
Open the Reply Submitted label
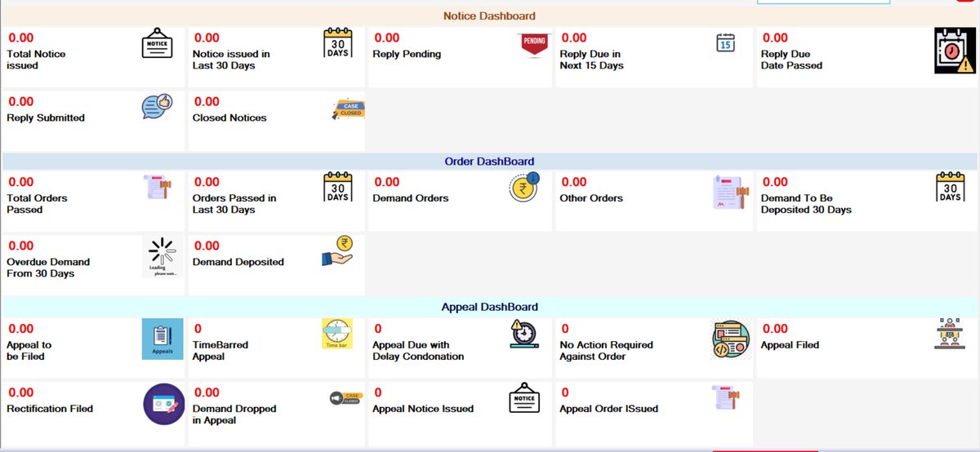click(x=46, y=117)
